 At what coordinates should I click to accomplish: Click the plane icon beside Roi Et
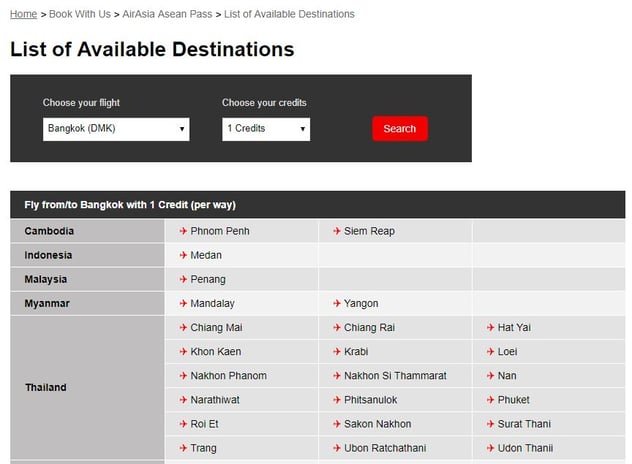183,424
